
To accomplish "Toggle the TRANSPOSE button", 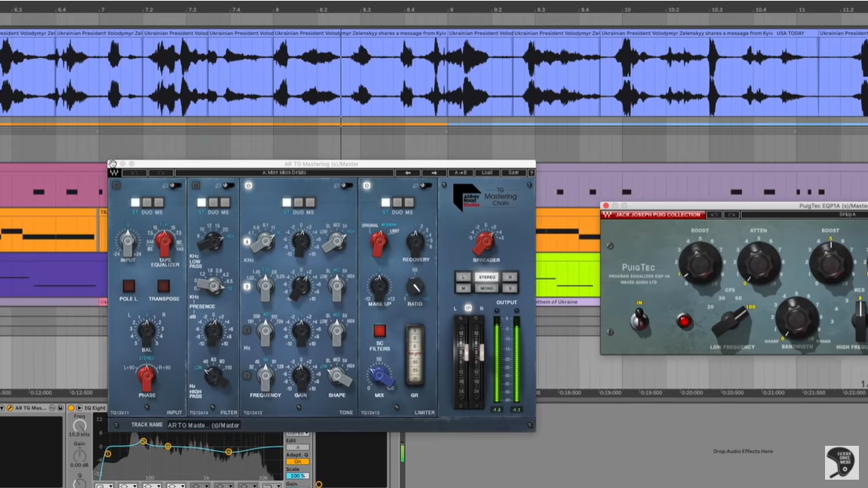I will coord(164,286).
